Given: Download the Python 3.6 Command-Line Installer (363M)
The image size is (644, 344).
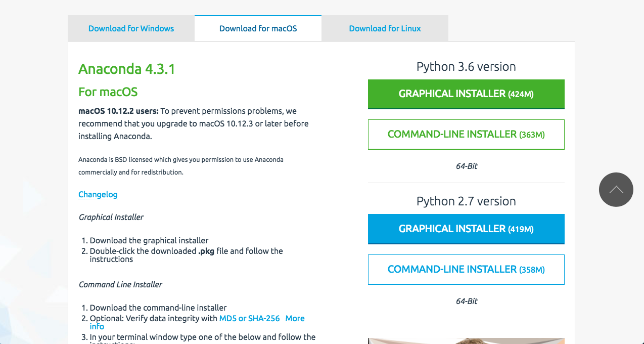Looking at the screenshot, I should (x=466, y=134).
